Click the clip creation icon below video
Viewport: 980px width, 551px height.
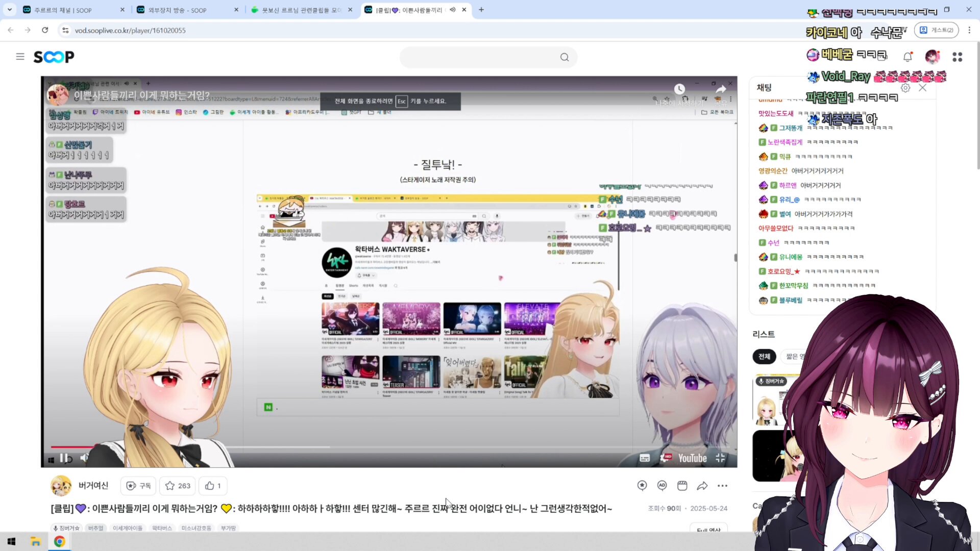[x=682, y=486]
